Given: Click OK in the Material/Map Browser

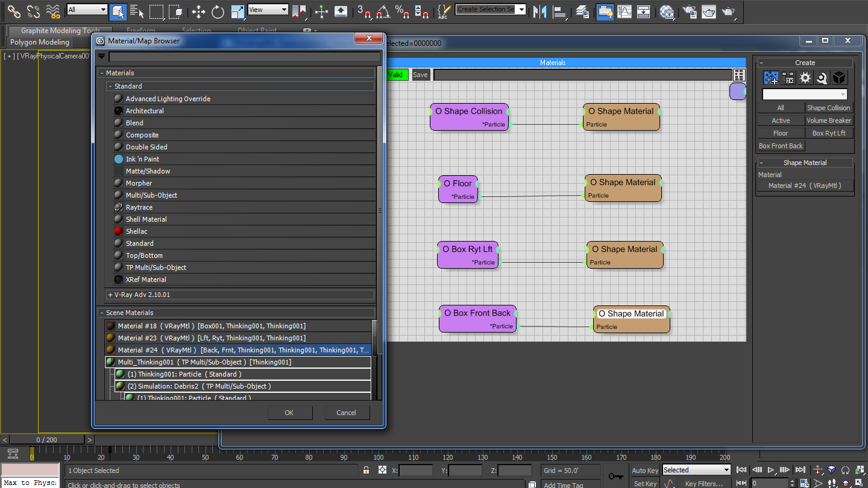Looking at the screenshot, I should tap(289, 413).
